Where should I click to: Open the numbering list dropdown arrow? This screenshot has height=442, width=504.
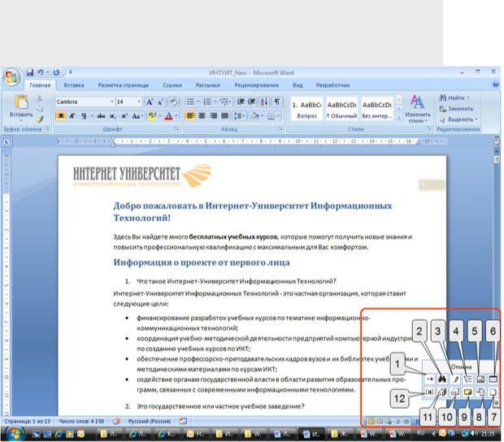[215, 102]
